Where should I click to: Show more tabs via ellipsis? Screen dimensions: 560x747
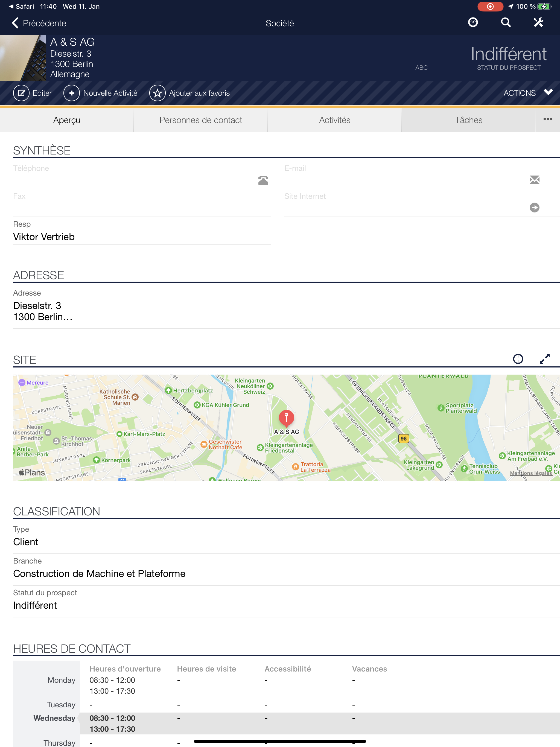[x=548, y=119]
